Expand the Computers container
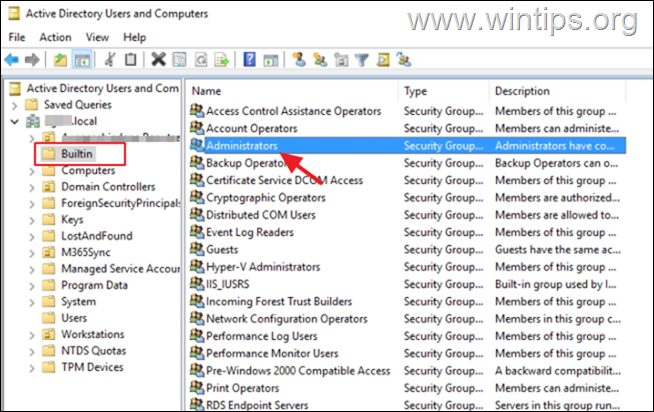 (x=32, y=171)
